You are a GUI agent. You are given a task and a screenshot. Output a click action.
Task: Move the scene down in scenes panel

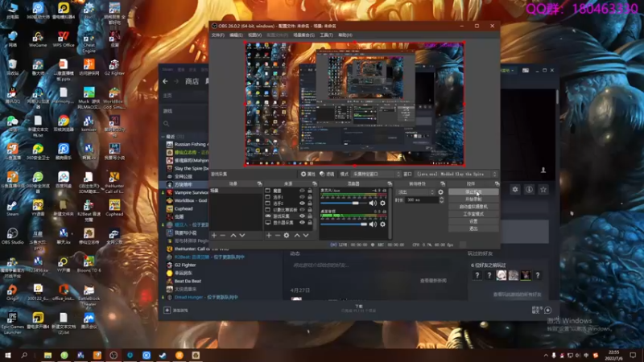click(242, 235)
